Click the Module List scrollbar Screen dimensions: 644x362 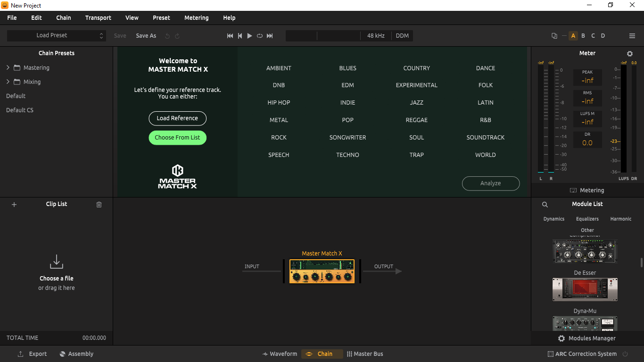tap(641, 263)
